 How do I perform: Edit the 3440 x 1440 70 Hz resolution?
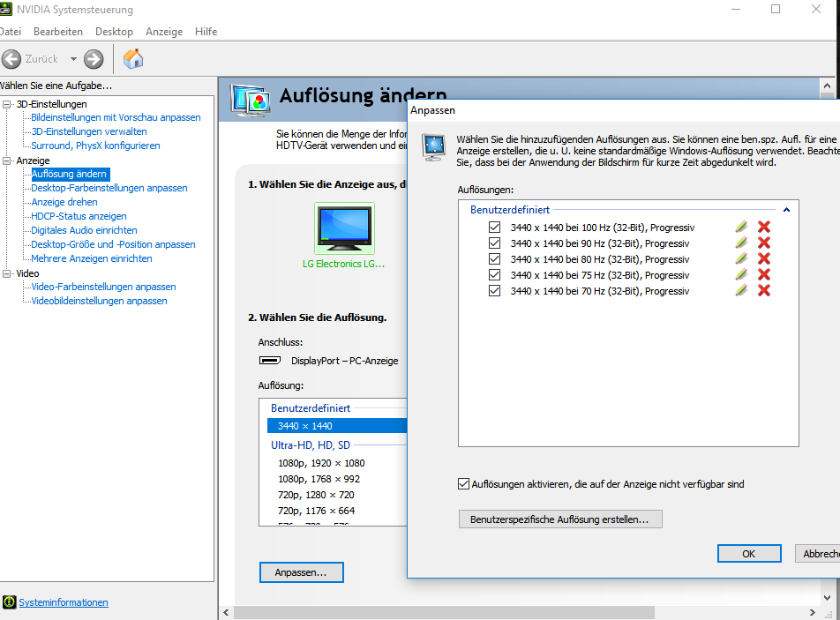[741, 291]
